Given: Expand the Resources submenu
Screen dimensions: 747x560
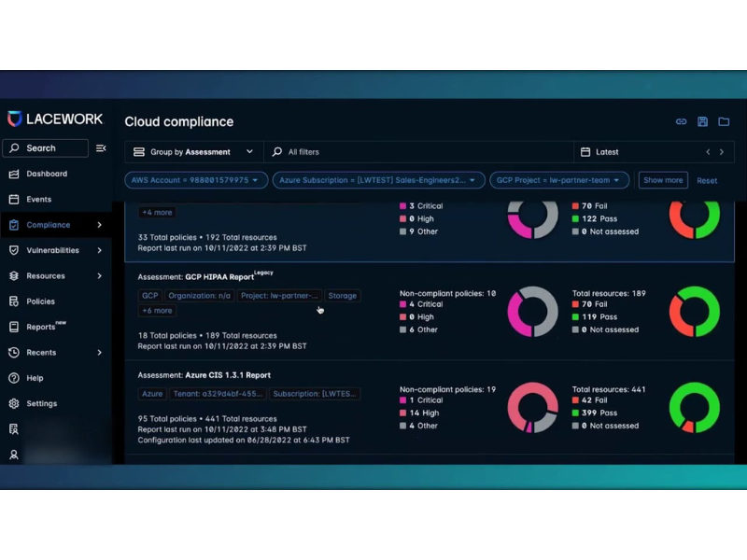Looking at the screenshot, I should point(99,276).
